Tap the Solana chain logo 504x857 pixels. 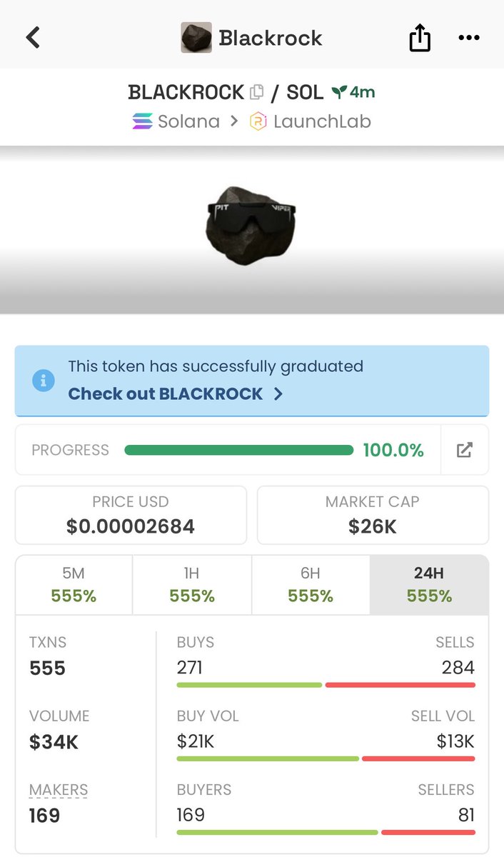point(143,121)
